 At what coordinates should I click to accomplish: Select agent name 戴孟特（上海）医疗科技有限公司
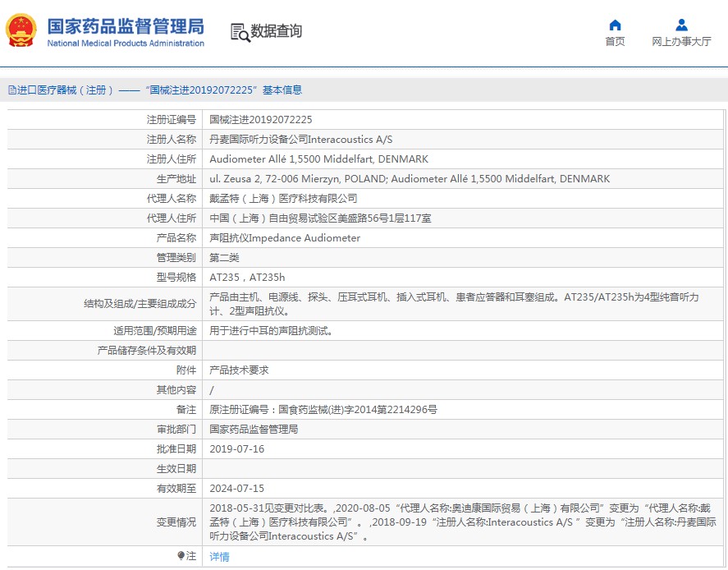click(x=283, y=199)
